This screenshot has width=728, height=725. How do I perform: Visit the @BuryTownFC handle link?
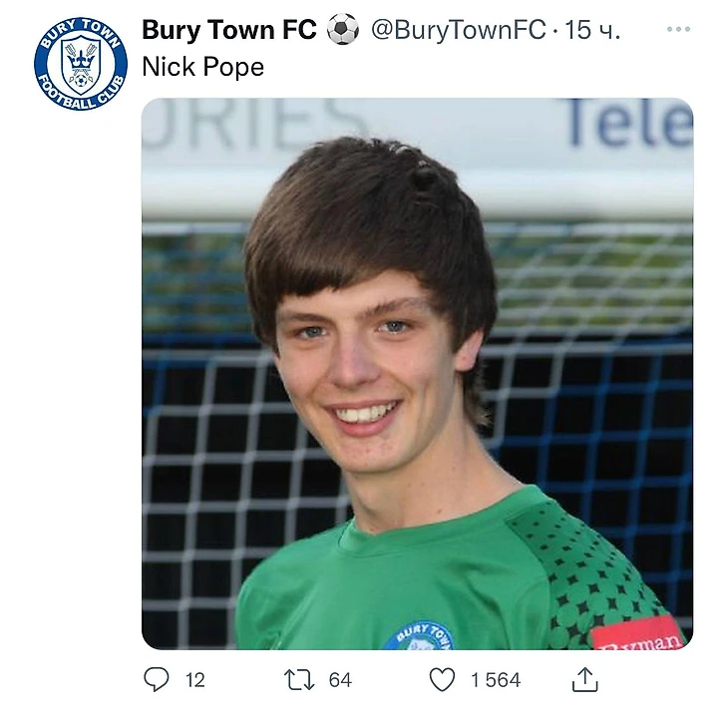458,30
